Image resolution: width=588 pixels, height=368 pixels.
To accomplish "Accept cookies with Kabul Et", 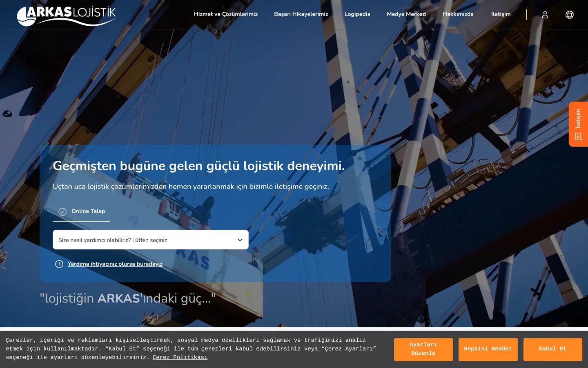I will click(x=553, y=350).
